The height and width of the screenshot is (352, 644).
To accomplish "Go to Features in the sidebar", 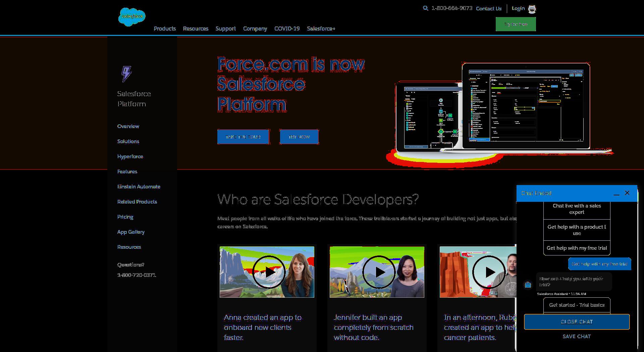I will pyautogui.click(x=127, y=171).
